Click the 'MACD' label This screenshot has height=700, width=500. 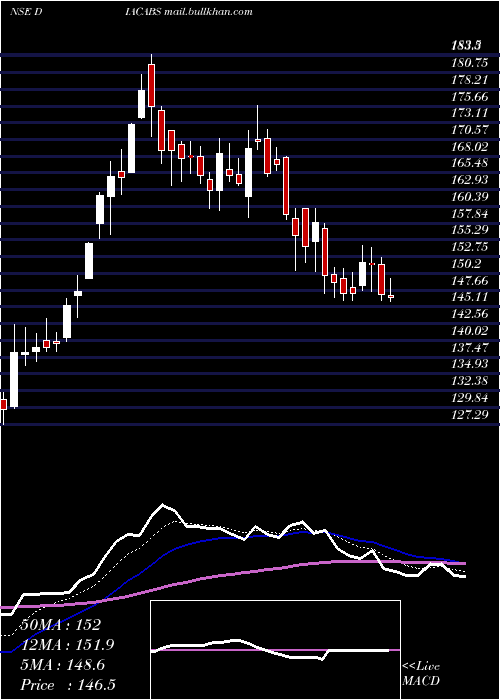click(421, 681)
